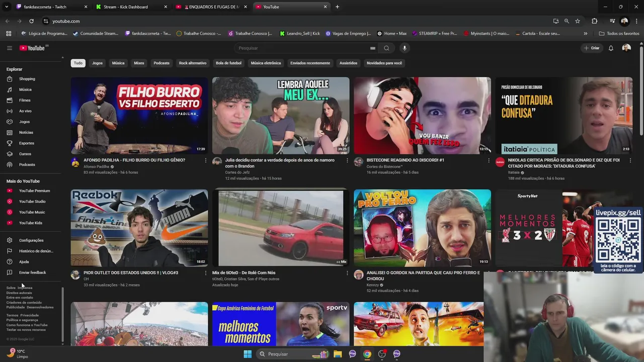Screen dimensions: 644x362
Task: Open options menu for Julia decidiu contar video
Action: 347,160
